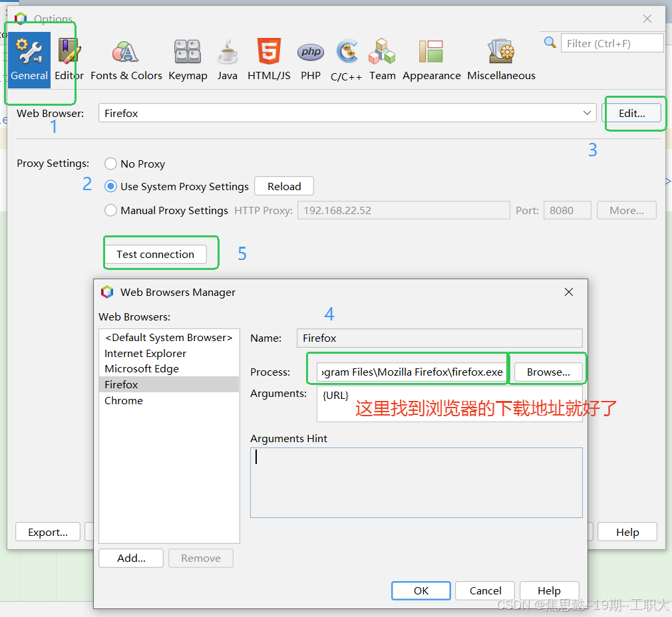
Task: Click the HTTP Proxy address field
Action: 404,210
